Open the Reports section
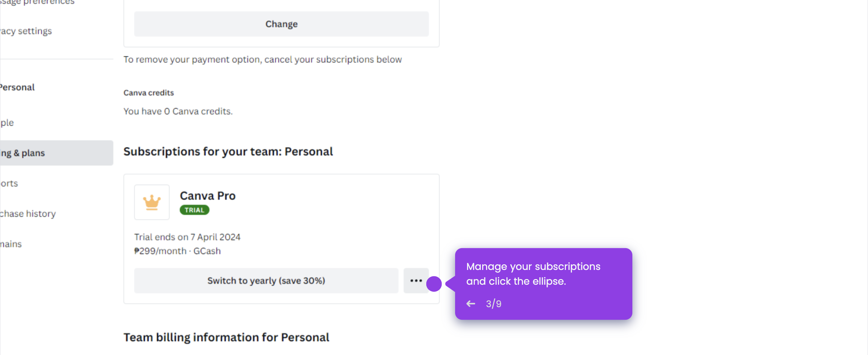The image size is (868, 355). click(9, 183)
